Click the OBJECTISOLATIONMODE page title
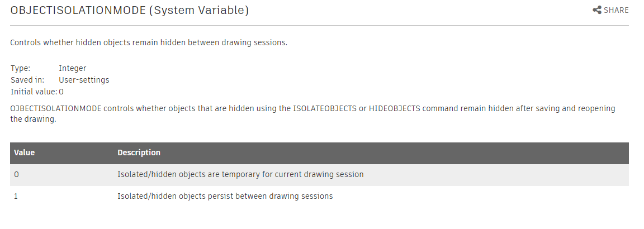This screenshot has width=644, height=229. point(78,10)
